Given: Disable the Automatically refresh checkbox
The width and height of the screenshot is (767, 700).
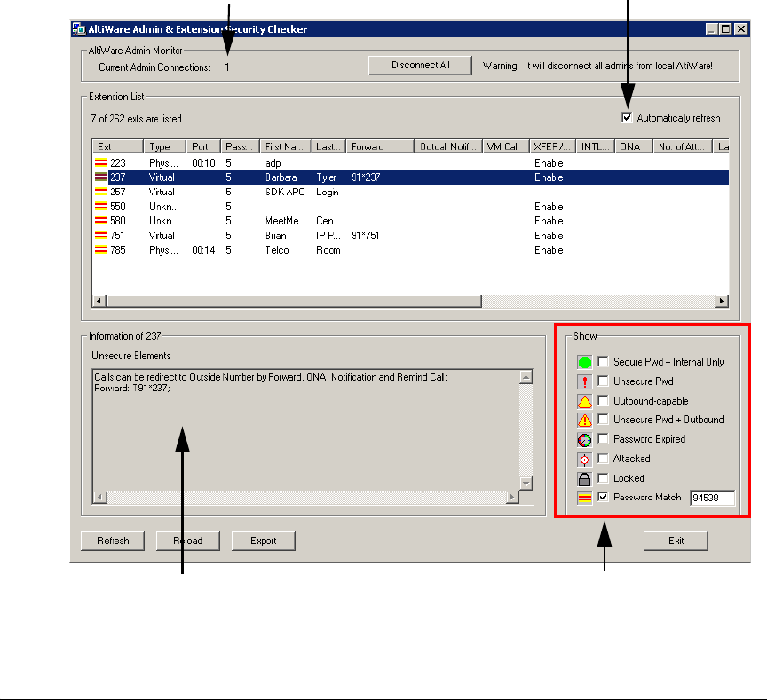Looking at the screenshot, I should pyautogui.click(x=628, y=118).
